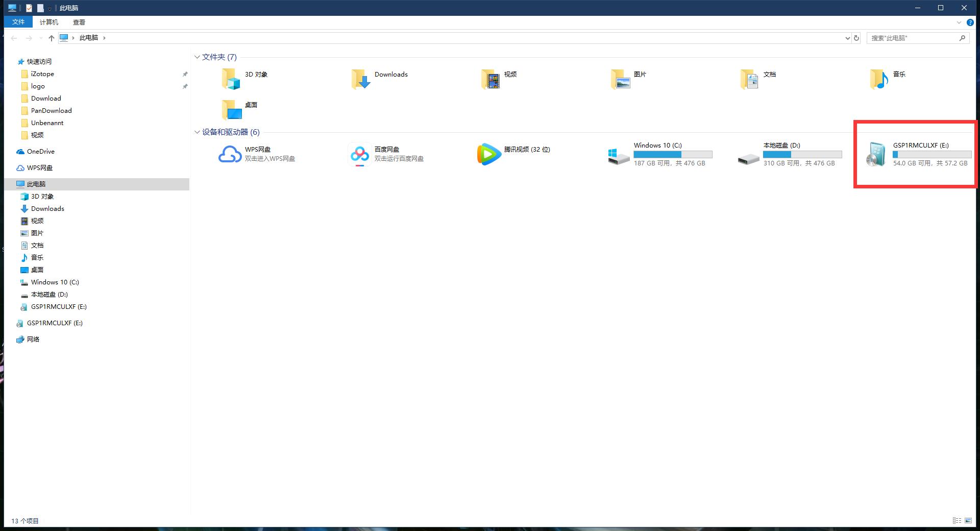Open the WPS网盘 cloud drive icon

coord(230,154)
